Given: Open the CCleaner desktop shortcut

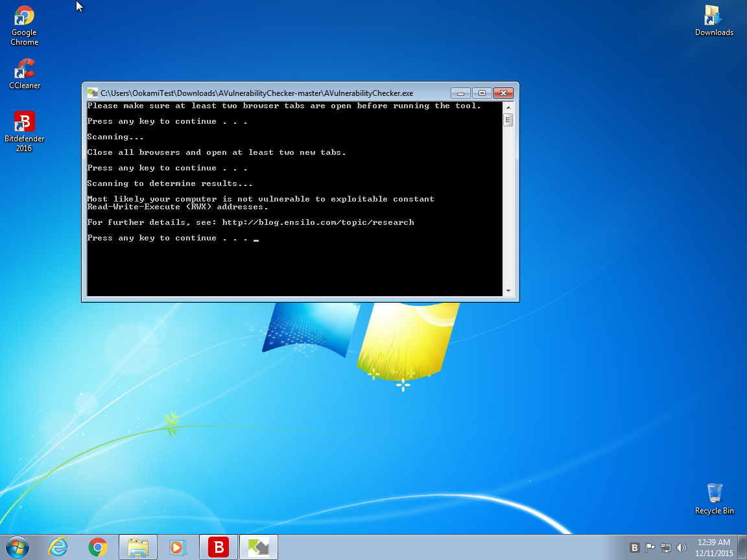Looking at the screenshot, I should coord(24,74).
